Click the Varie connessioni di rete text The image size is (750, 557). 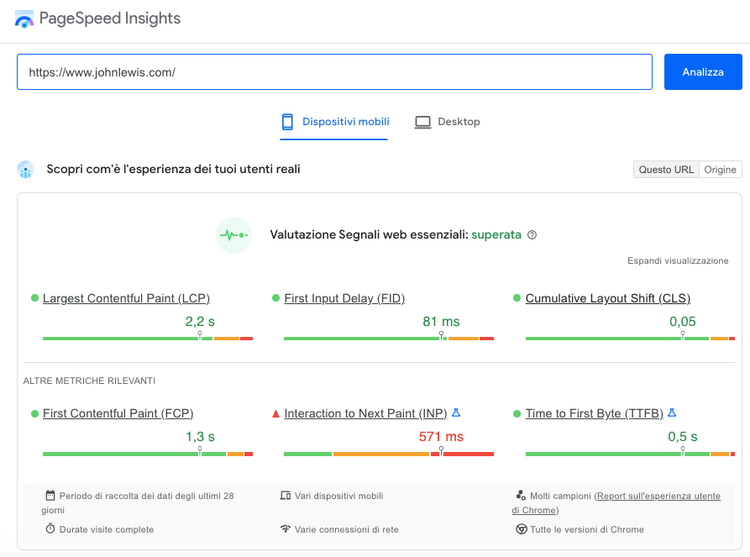[346, 530]
